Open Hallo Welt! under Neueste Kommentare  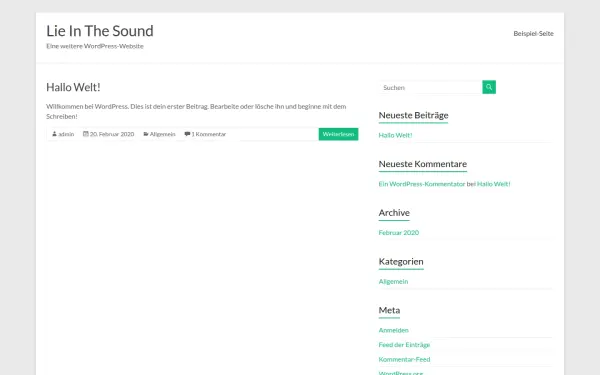(494, 184)
